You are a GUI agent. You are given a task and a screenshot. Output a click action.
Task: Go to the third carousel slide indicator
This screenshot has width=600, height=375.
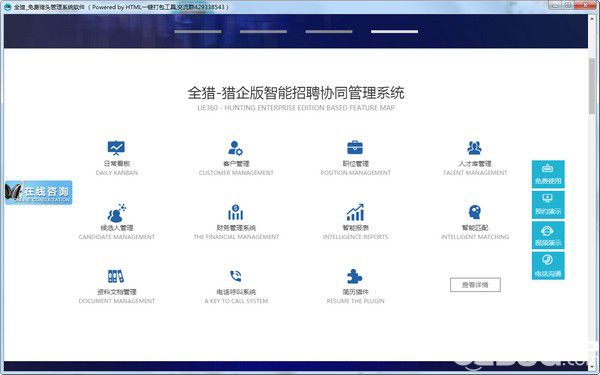point(329,31)
